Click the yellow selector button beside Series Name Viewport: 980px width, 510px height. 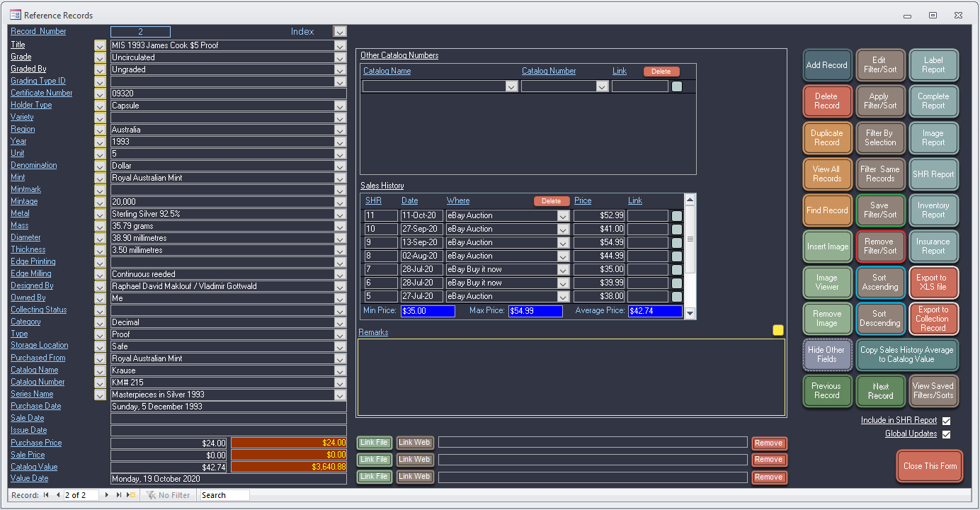coord(100,395)
